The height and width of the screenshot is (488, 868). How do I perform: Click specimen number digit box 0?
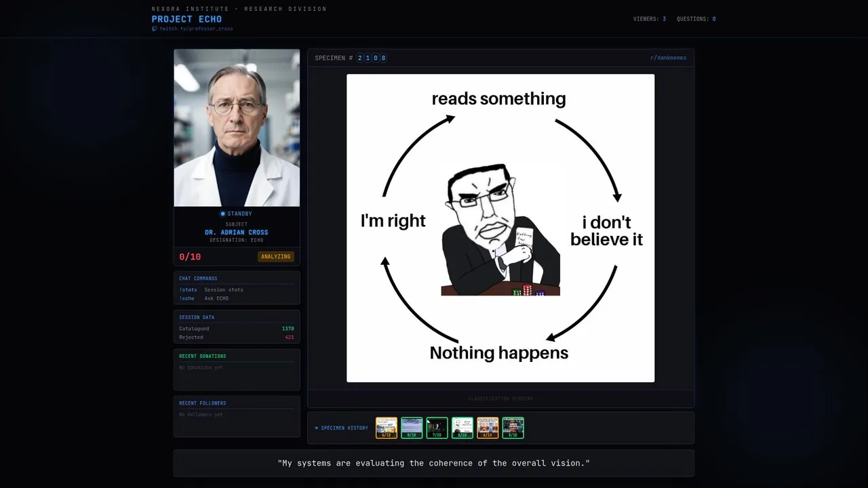pos(376,58)
